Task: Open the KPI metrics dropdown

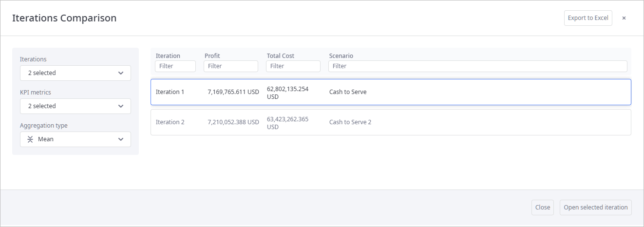Action: 76,106
